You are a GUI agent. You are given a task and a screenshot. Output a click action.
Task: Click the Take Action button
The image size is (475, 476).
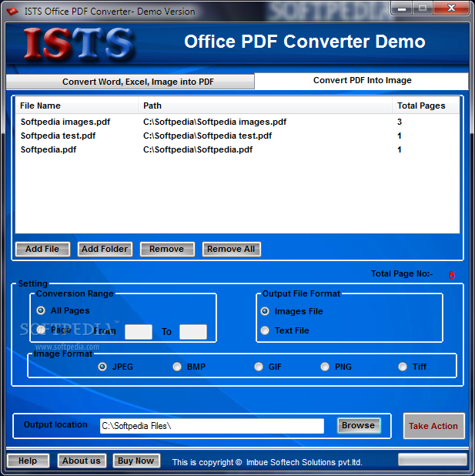[433, 426]
